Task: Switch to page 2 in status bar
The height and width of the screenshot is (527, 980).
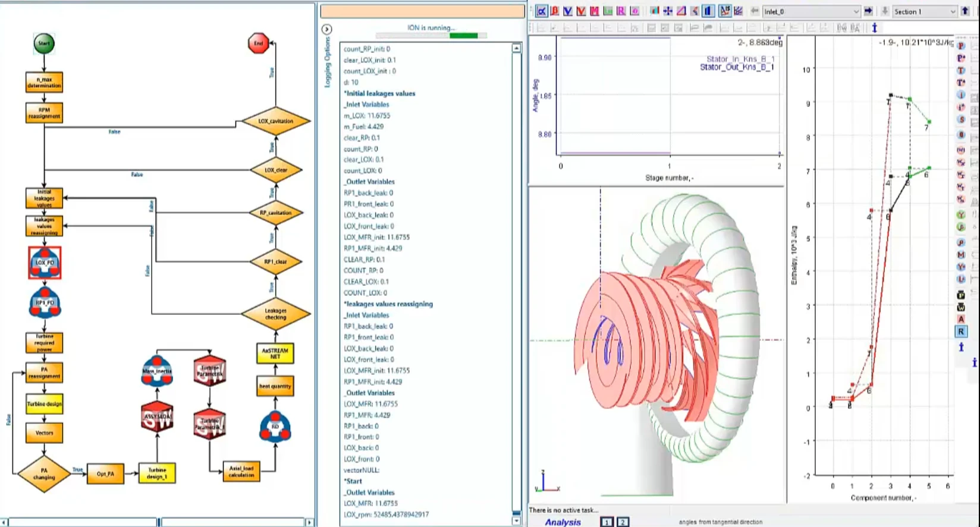Action: pyautogui.click(x=623, y=522)
